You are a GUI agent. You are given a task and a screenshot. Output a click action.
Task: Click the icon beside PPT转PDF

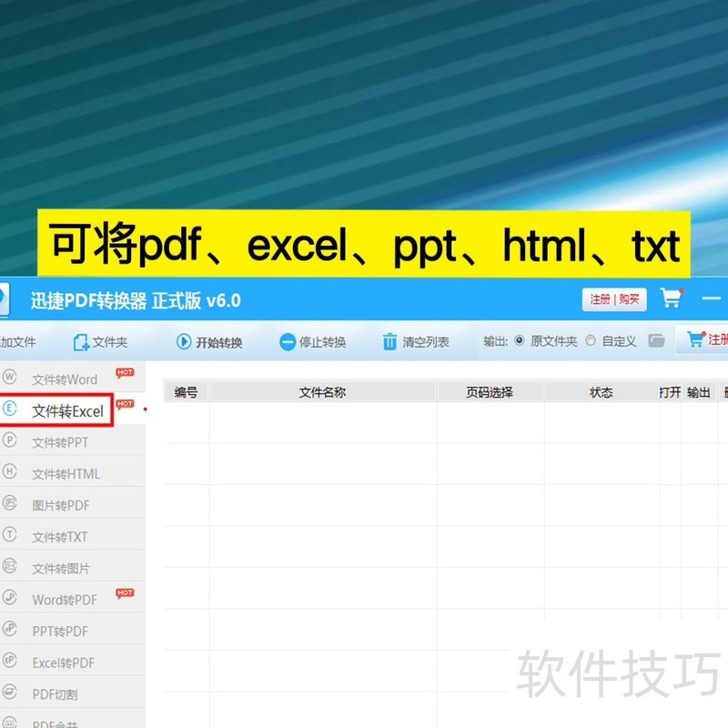click(10, 629)
